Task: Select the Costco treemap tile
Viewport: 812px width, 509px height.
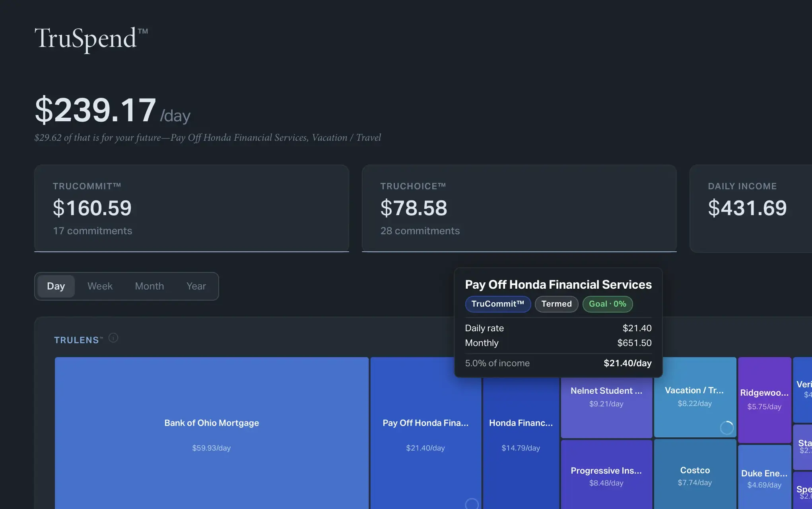Action: tap(694, 476)
